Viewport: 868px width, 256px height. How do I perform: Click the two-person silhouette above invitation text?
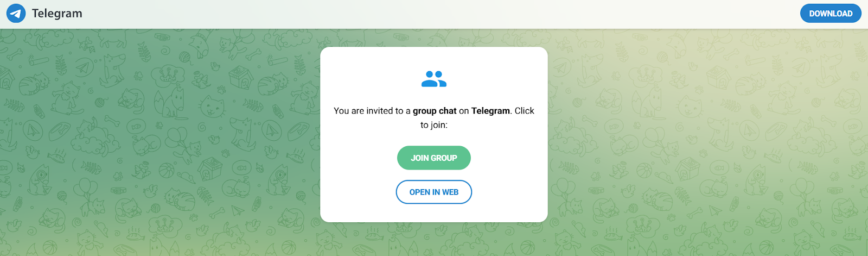point(434,79)
